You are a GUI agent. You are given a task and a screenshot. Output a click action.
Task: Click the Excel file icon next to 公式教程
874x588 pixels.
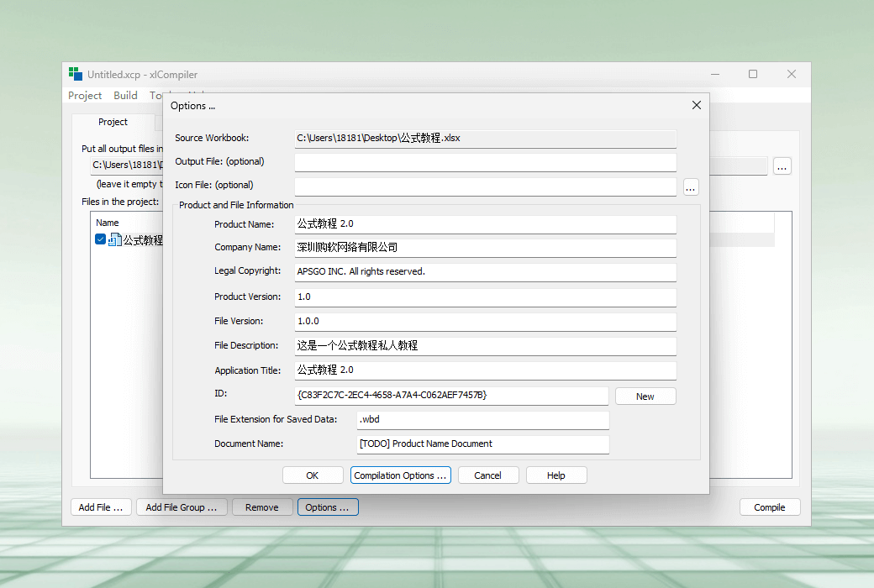[114, 239]
